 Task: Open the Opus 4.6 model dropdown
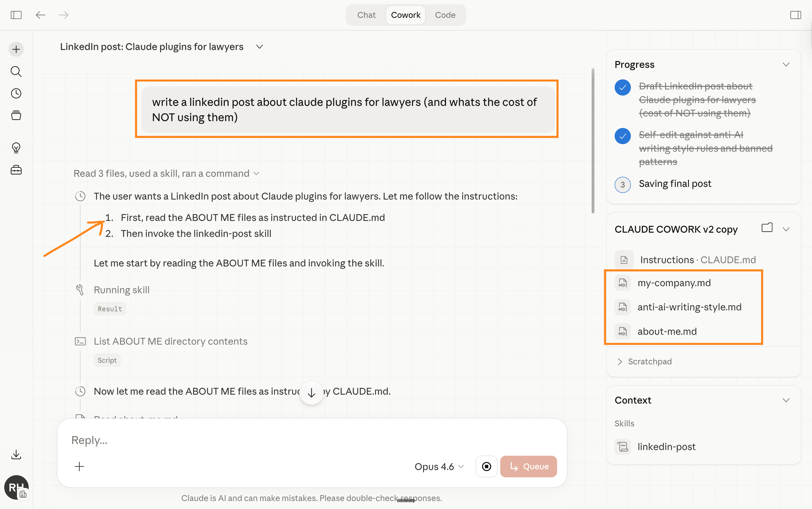coord(439,467)
